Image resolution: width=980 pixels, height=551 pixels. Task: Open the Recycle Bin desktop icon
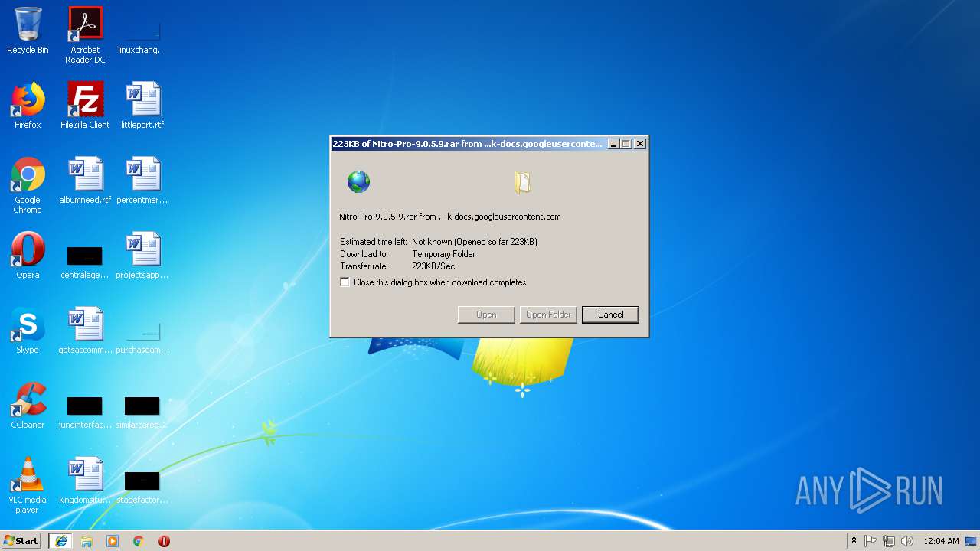click(x=28, y=31)
